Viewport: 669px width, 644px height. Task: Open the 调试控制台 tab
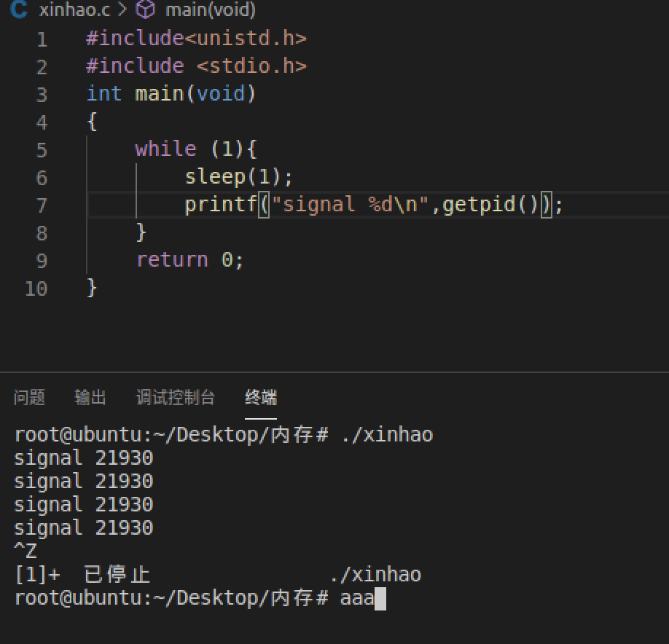pyautogui.click(x=175, y=397)
